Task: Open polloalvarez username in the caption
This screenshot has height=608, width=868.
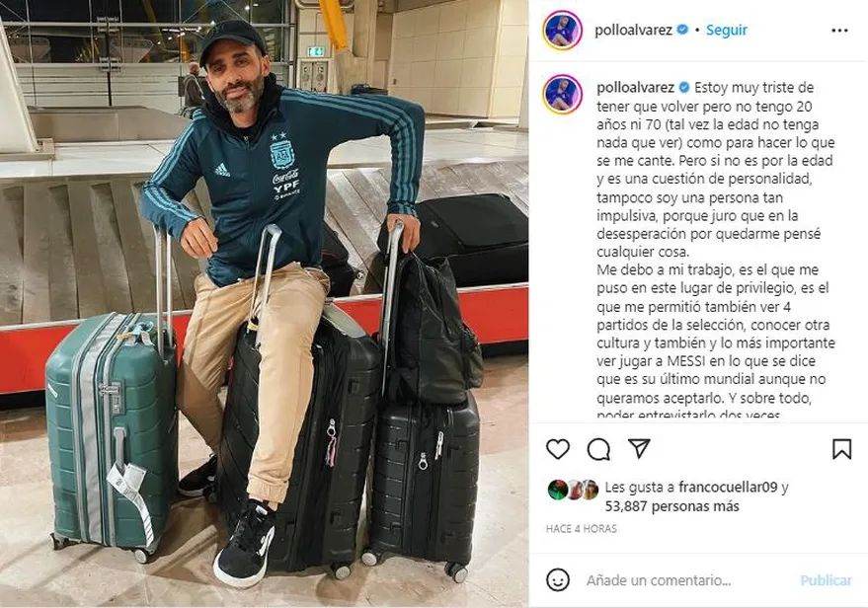Action: (636, 88)
